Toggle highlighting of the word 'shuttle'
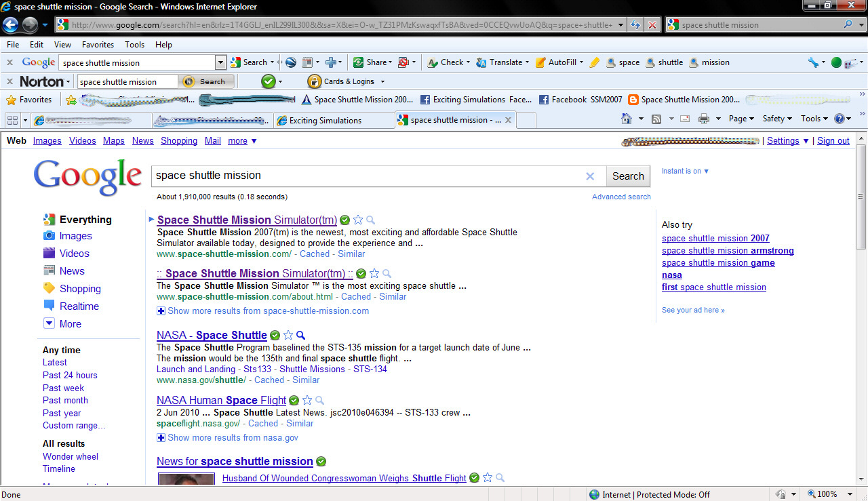 [664, 62]
